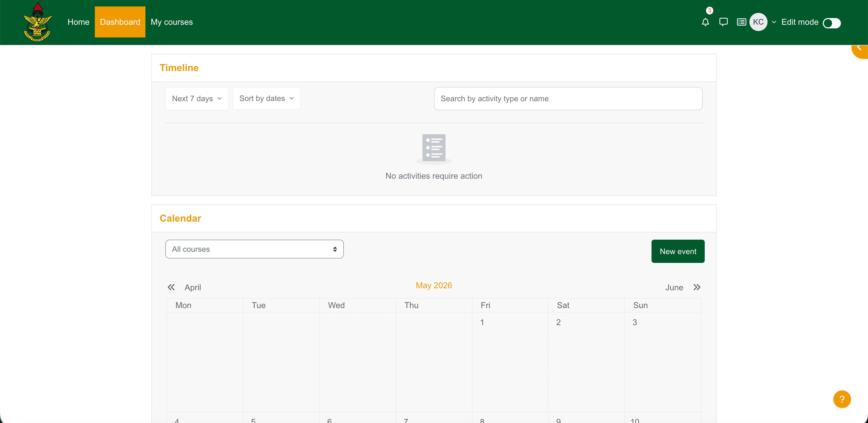Image resolution: width=868 pixels, height=423 pixels.
Task: Click the New event button
Action: [x=678, y=251]
